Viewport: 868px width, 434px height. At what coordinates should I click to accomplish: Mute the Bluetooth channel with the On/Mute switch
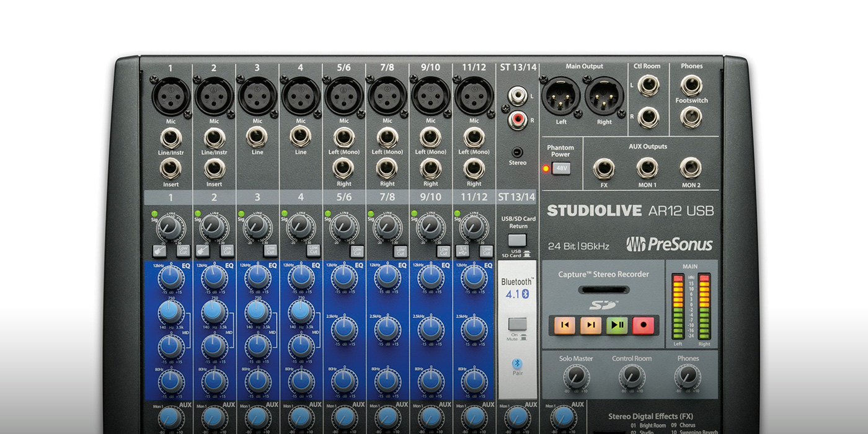518,322
